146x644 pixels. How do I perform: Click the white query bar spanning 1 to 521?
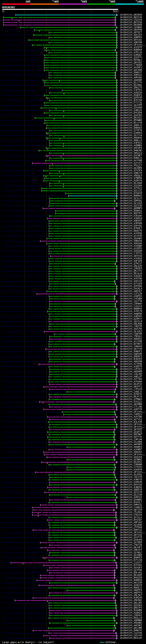60,10
